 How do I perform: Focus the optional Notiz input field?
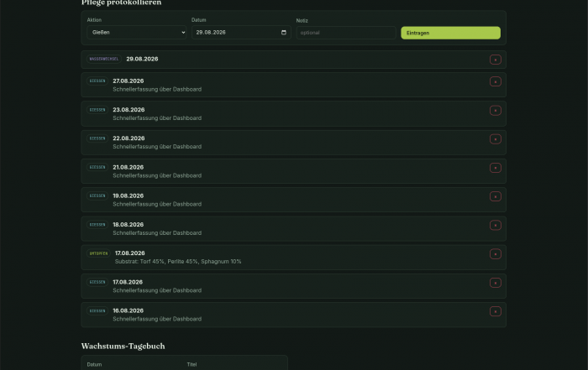(x=346, y=33)
